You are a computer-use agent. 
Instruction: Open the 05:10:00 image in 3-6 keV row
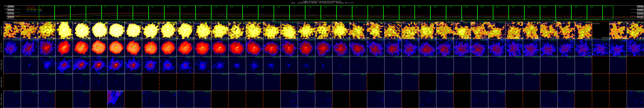point(237,30)
